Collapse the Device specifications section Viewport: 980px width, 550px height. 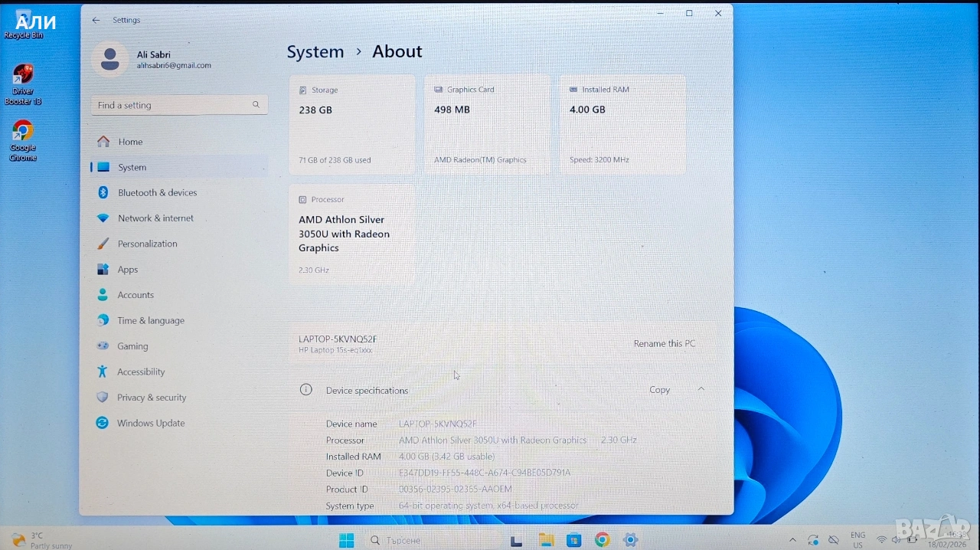click(701, 389)
